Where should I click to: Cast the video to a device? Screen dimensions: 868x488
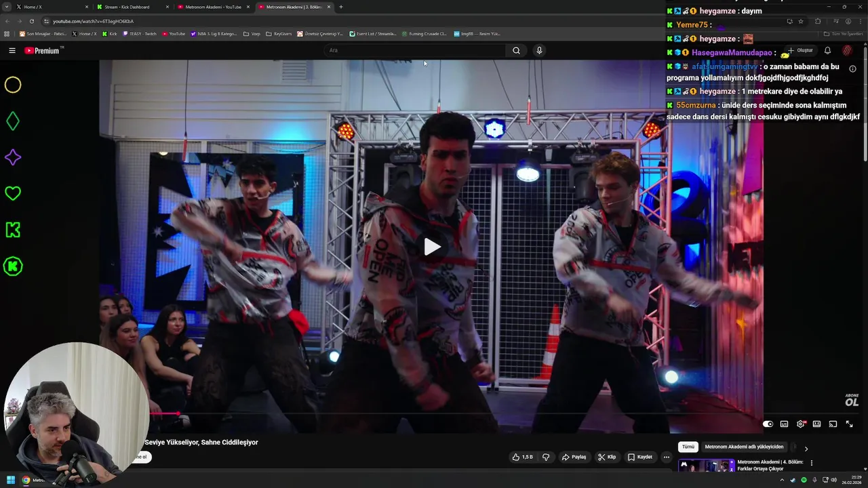click(x=833, y=424)
